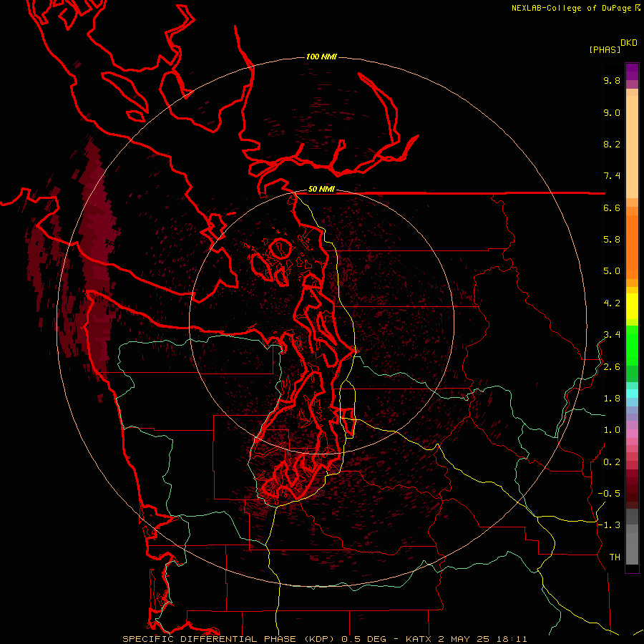
Task: Click the [PHAS] label above the color scale
Action: point(605,50)
